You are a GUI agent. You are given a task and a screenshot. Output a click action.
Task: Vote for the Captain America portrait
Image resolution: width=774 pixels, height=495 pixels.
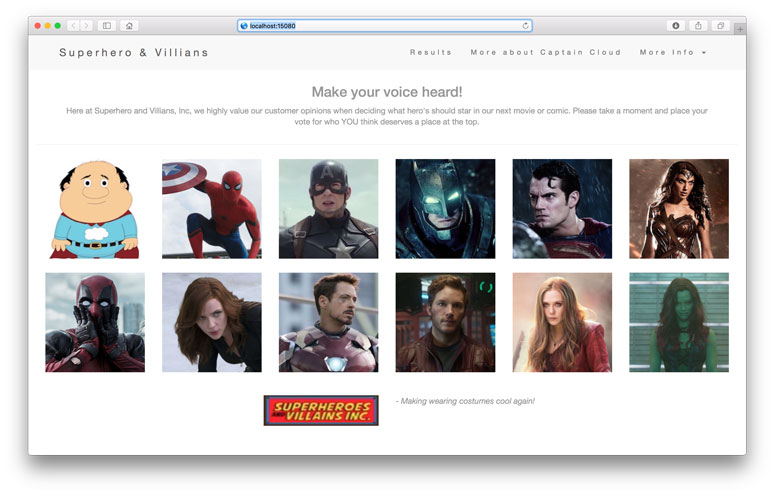pos(328,209)
